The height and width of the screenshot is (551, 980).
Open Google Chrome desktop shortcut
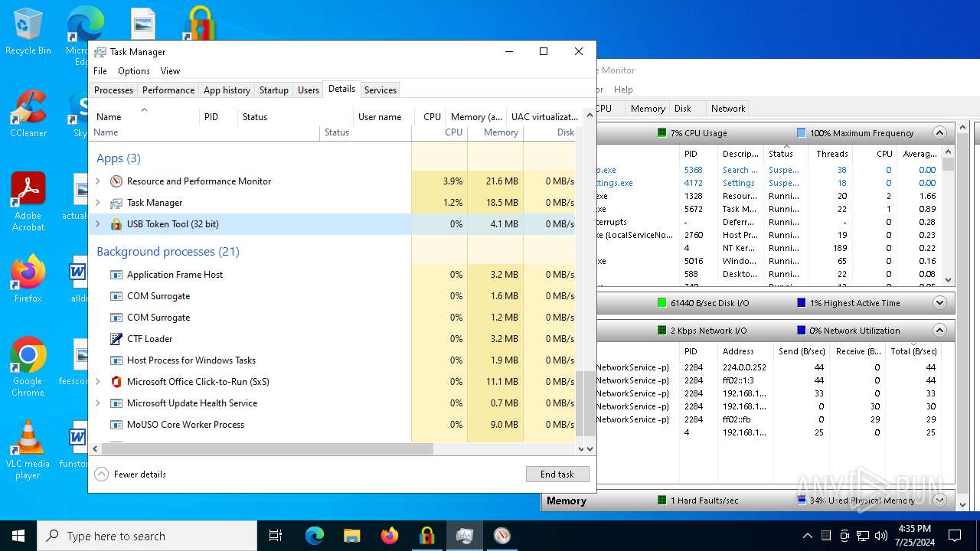[x=28, y=367]
